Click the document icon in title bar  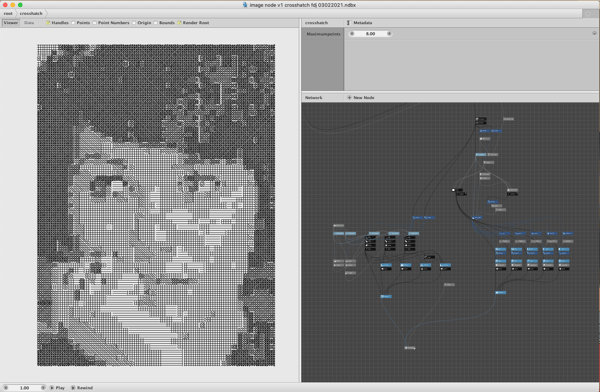coord(245,5)
